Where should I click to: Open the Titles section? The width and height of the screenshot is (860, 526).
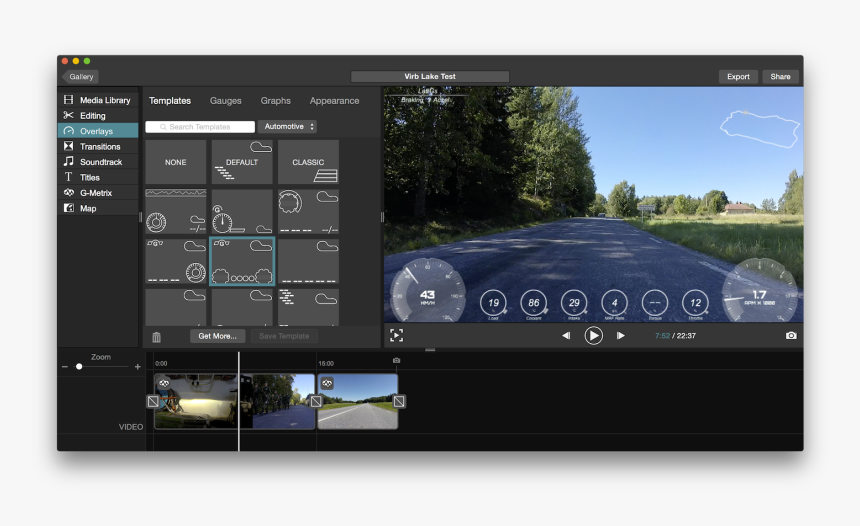[x=98, y=177]
